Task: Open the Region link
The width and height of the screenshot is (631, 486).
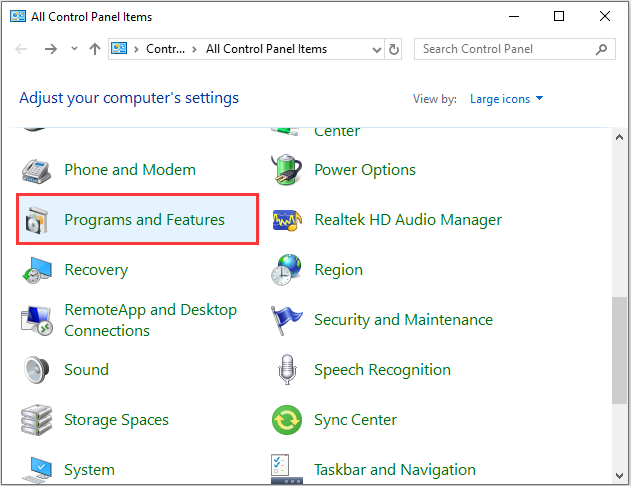Action: (x=338, y=270)
